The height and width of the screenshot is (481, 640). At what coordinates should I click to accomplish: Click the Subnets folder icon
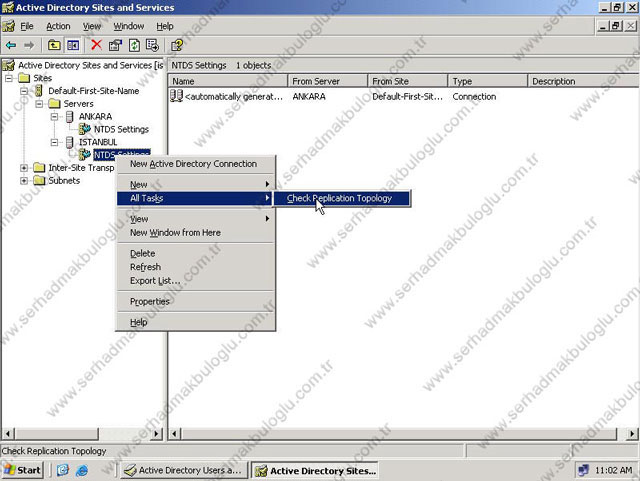click(x=39, y=180)
